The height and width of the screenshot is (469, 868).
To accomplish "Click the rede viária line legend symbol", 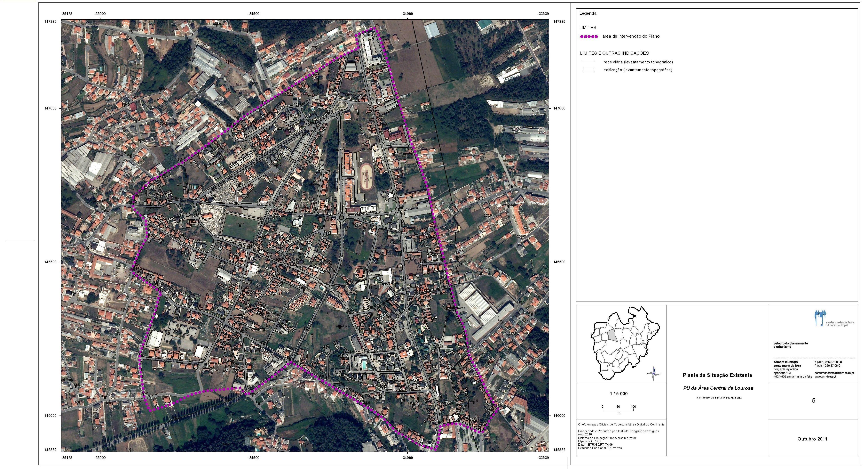I will [x=589, y=62].
